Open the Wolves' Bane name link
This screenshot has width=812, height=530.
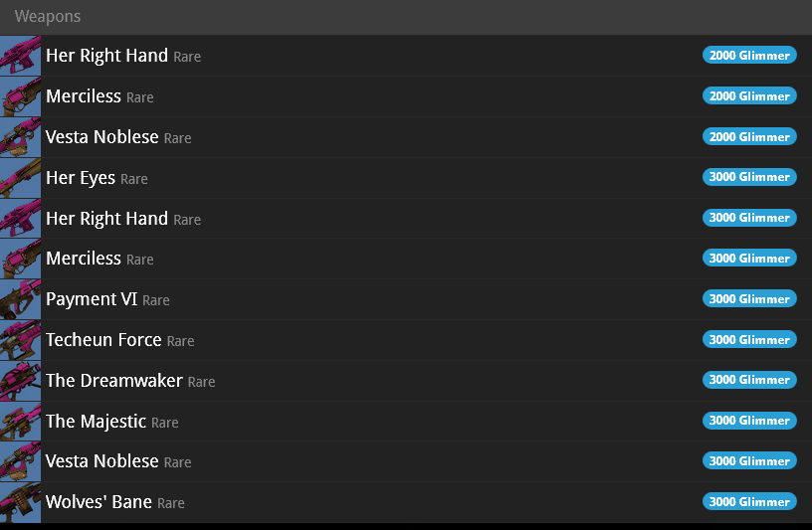(x=99, y=502)
